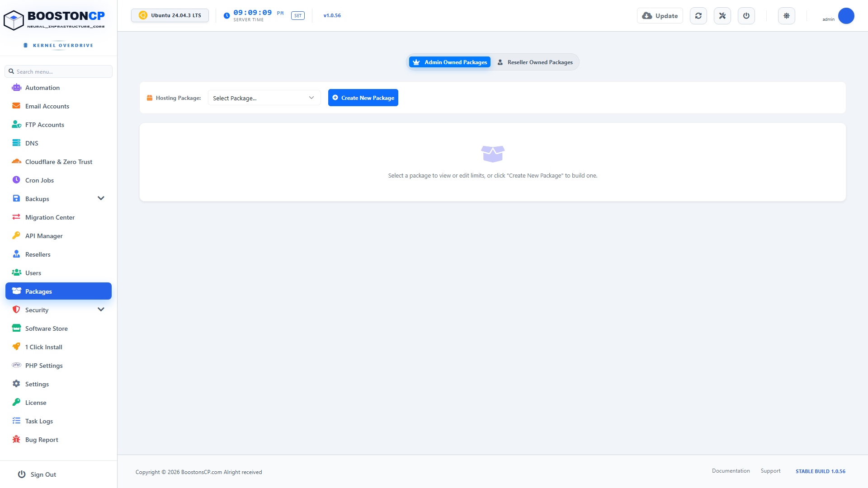868x488 pixels.
Task: Open DNS server icon in sidebar
Action: (16, 143)
